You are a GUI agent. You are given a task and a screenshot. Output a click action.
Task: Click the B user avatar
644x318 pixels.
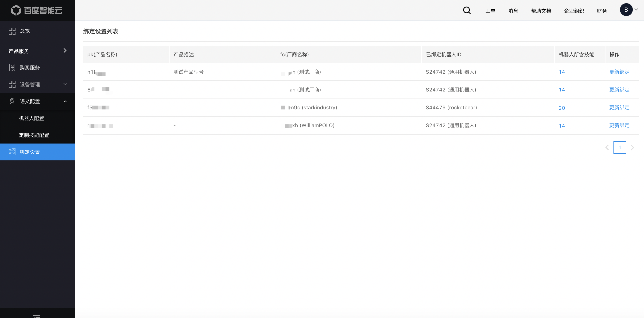click(x=626, y=10)
